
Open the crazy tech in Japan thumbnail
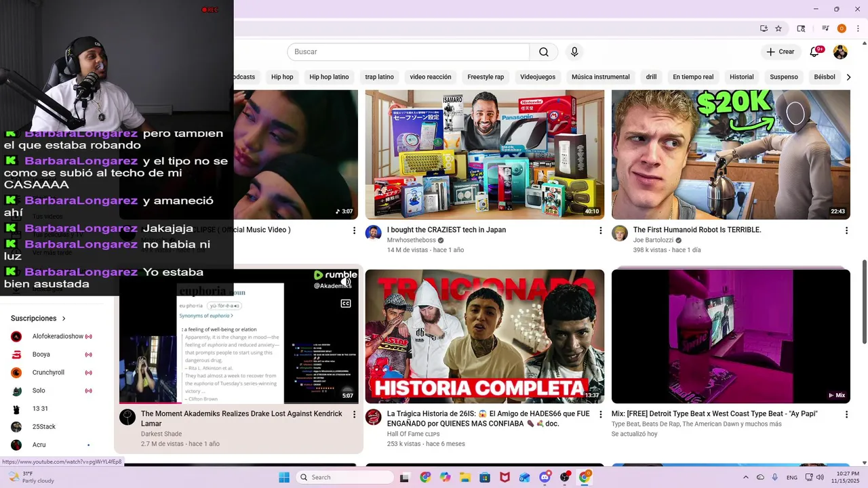(485, 155)
